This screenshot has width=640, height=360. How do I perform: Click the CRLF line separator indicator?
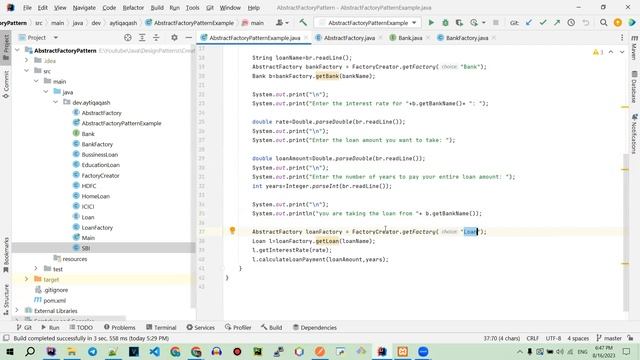pos(532,338)
